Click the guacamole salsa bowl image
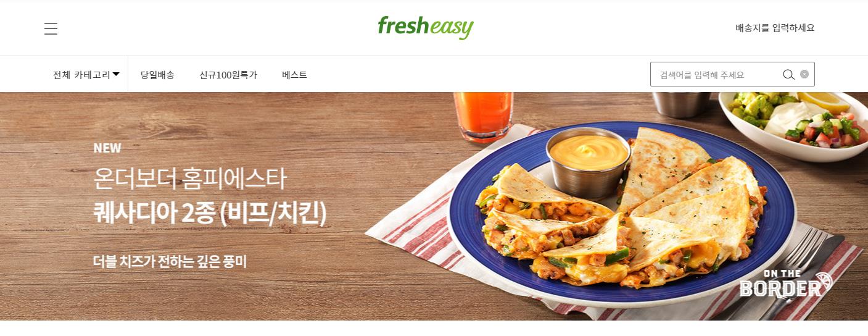Image resolution: width=868 pixels, height=336 pixels. click(793, 124)
